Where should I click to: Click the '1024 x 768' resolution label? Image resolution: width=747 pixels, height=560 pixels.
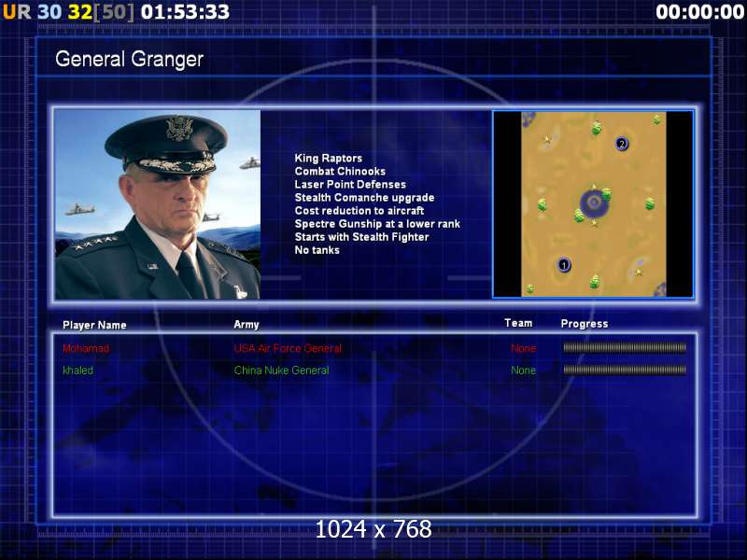[373, 529]
